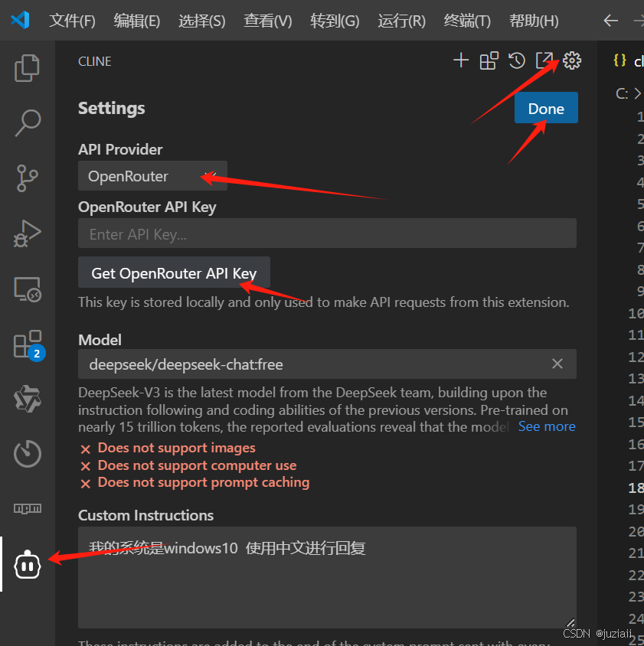This screenshot has height=646, width=644.
Task: Open the Explorer view in activity bar
Action: point(28,68)
